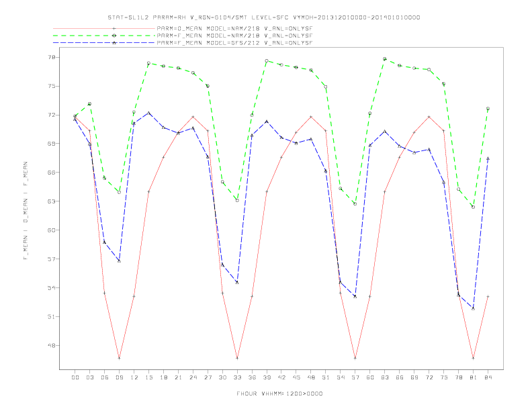Viewport: 532px width, 411px height.
Task: Select legend entry PARM=O_MEAN MODEL=NAM/218
Action: click(234, 29)
